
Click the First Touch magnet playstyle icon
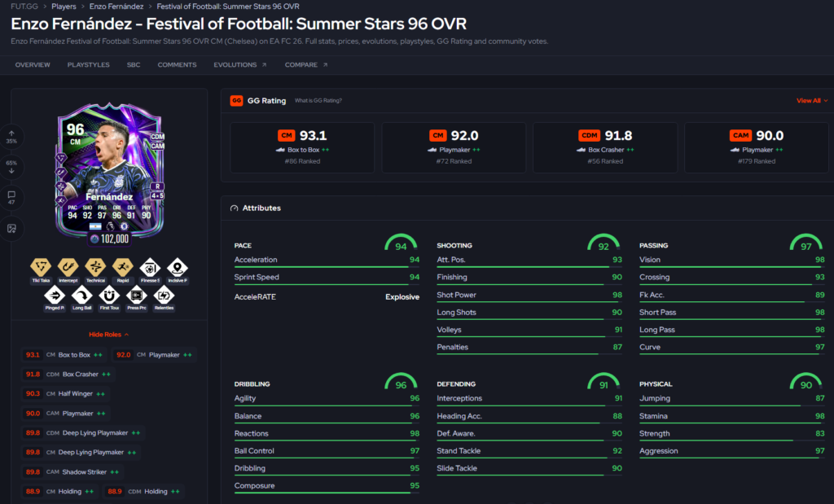109,298
